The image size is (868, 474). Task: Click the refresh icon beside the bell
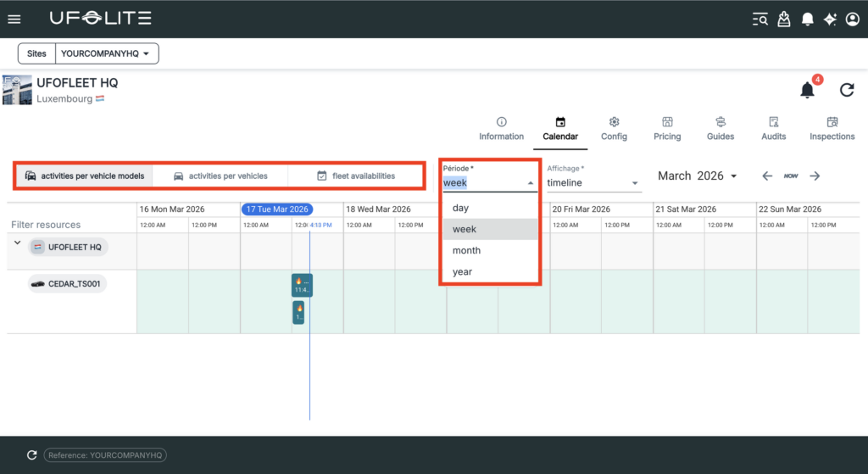point(846,90)
